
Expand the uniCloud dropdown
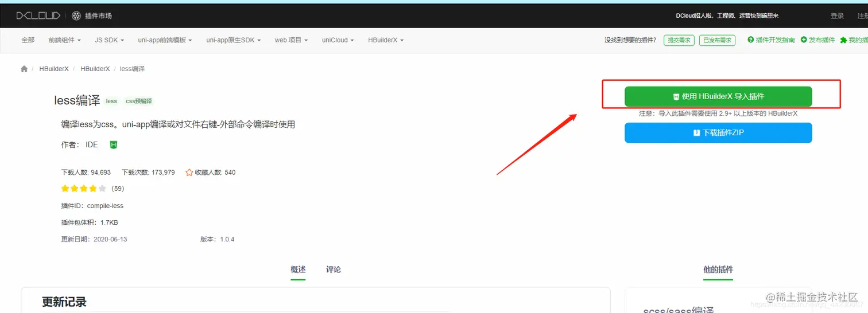(338, 40)
